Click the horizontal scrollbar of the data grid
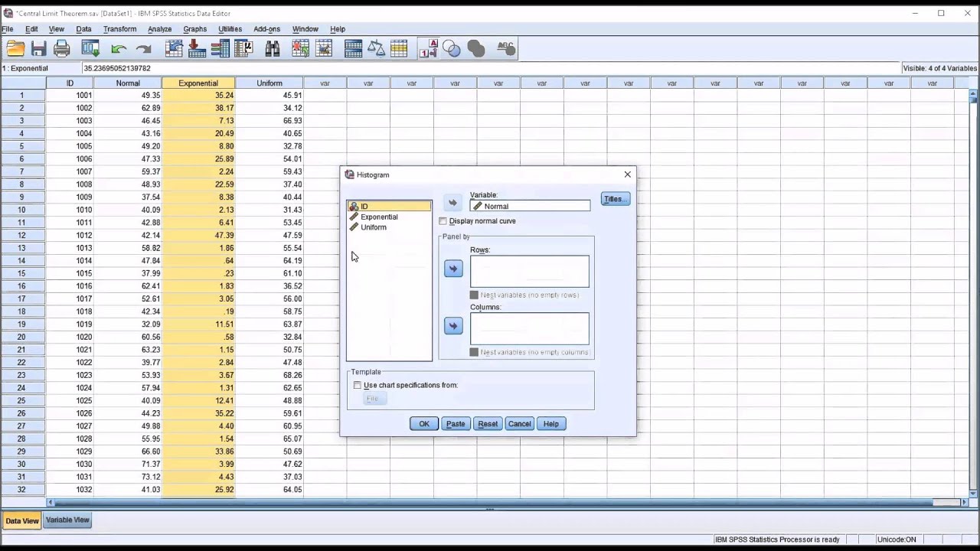Screen dimensions: 980x551 [505, 503]
